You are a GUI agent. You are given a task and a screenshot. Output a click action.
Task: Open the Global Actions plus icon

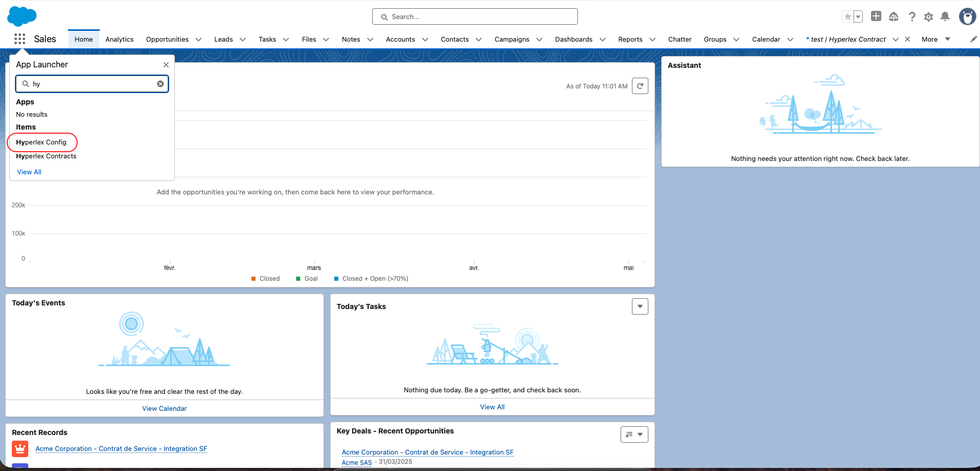click(876, 16)
